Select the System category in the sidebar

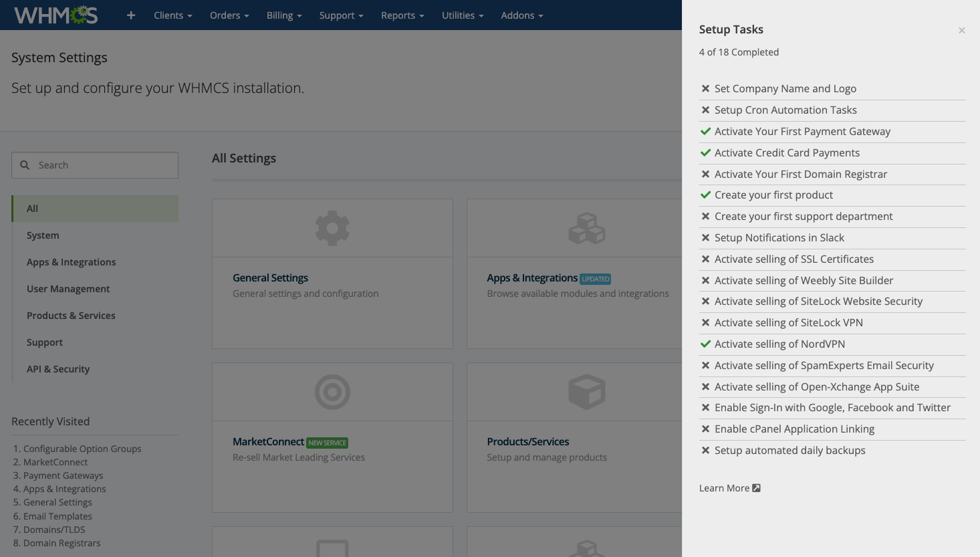43,235
